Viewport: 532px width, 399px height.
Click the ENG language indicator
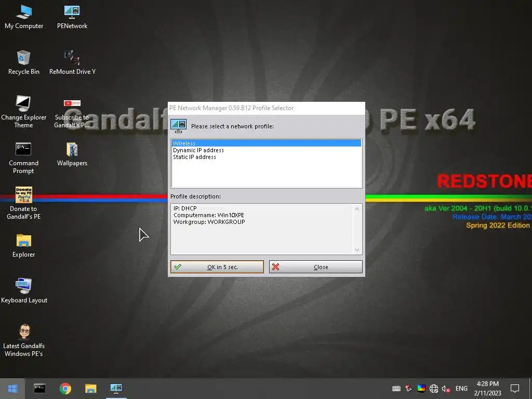pos(461,389)
